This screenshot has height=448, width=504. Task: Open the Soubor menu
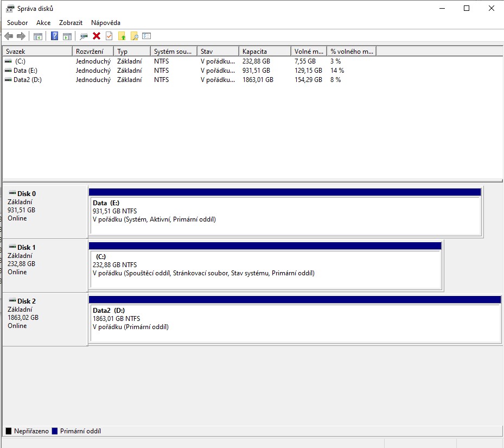click(x=17, y=23)
